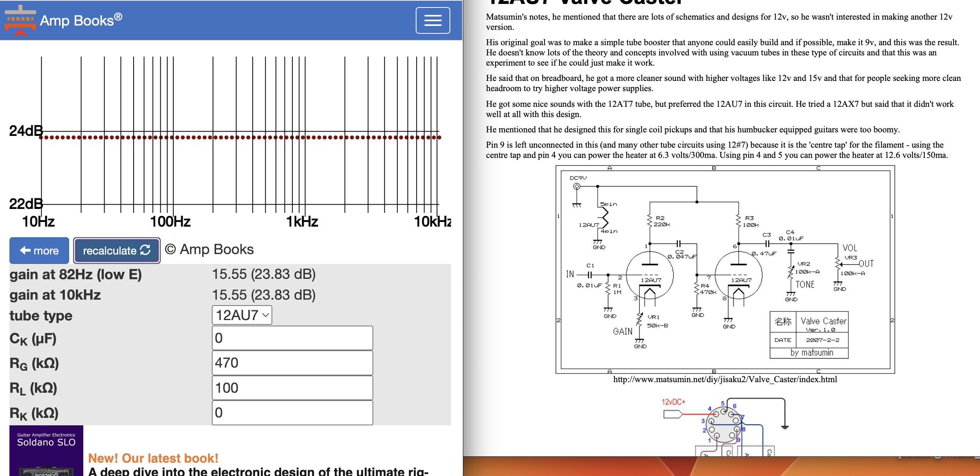
Task: Click the "New! Our latest book!" heading
Action: pyautogui.click(x=153, y=458)
